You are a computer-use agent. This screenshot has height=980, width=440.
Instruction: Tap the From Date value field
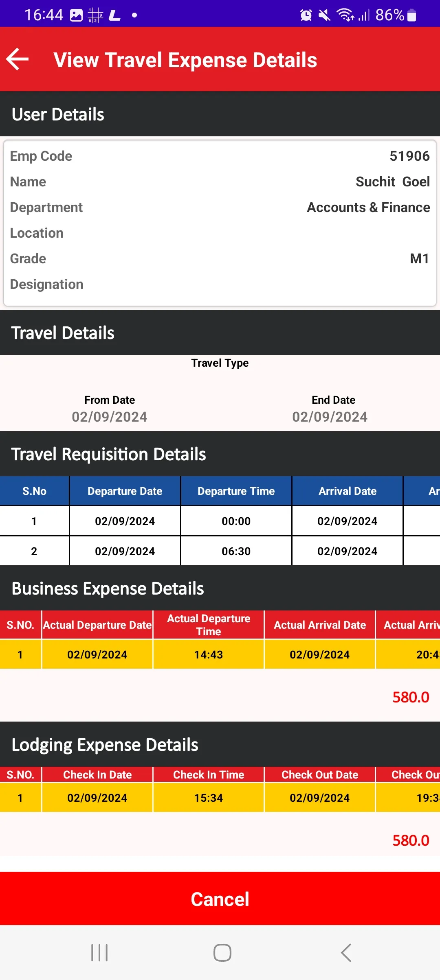(110, 417)
